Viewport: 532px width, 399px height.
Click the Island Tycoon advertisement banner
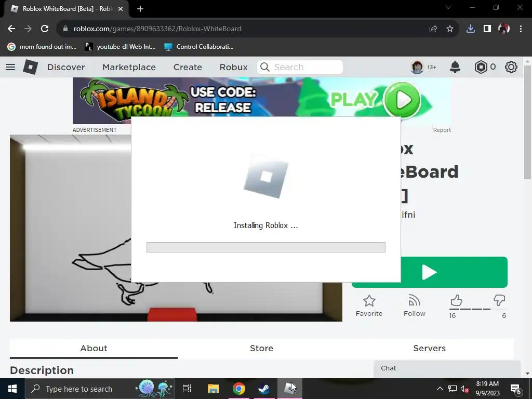[x=262, y=97]
